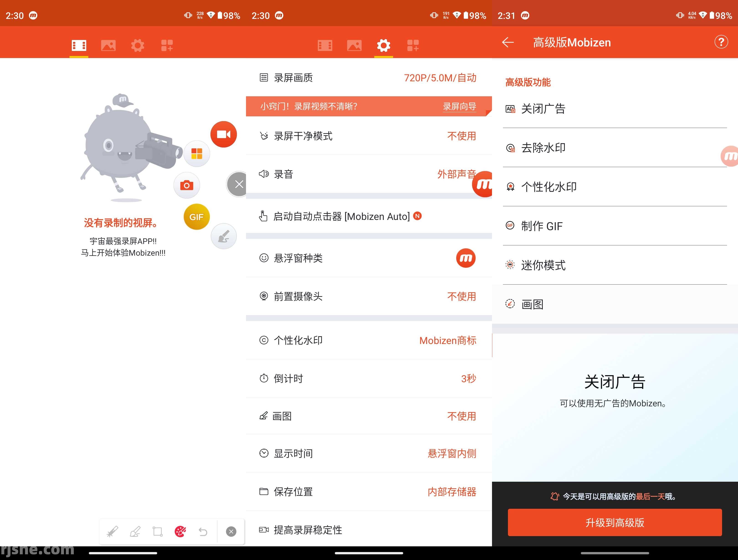Tap the folder icon beside 保存位置
This screenshot has height=560, width=738.
(264, 492)
